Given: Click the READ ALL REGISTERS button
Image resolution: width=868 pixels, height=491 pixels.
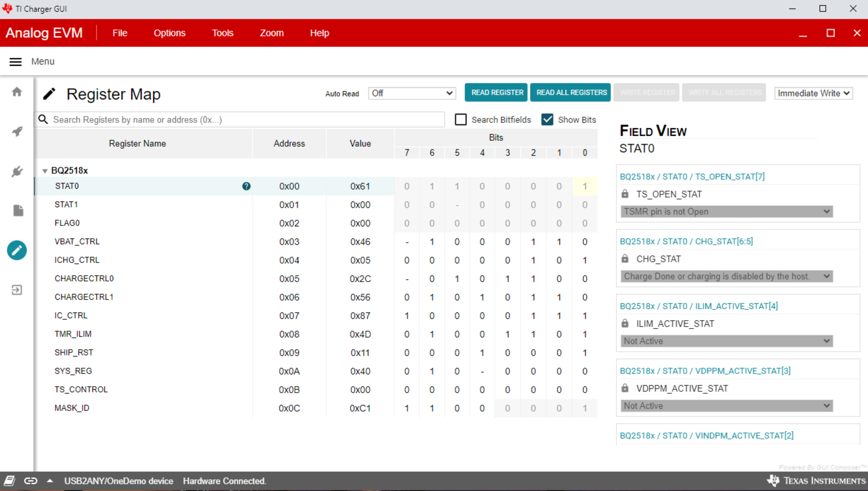Looking at the screenshot, I should [571, 92].
